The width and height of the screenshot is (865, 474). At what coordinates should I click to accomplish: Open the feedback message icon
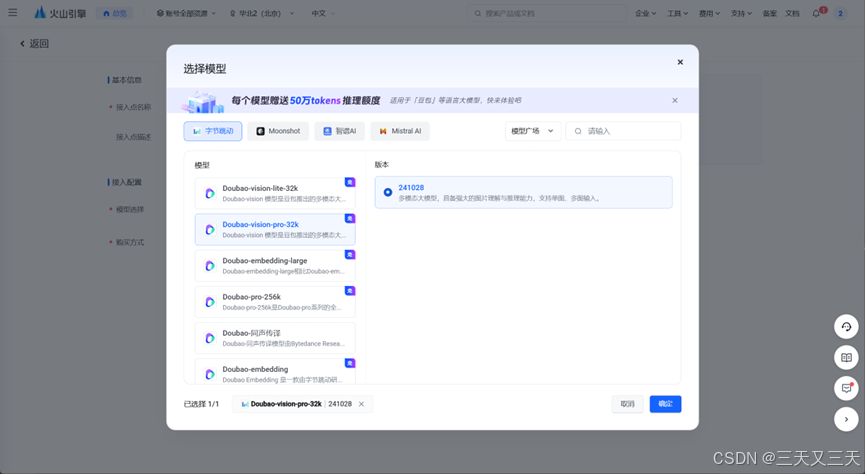(846, 388)
